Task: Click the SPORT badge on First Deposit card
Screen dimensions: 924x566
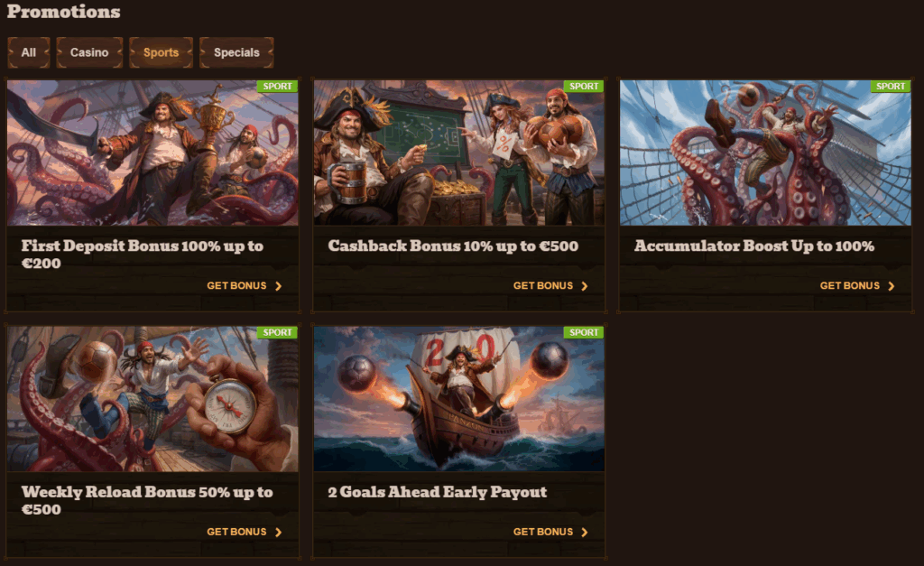Action: [x=277, y=86]
